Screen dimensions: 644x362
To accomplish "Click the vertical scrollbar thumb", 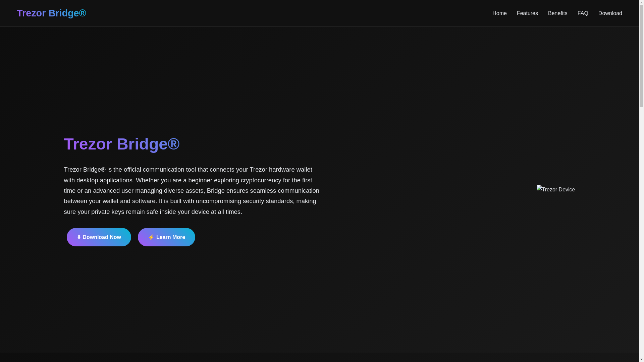I will click(x=641, y=56).
